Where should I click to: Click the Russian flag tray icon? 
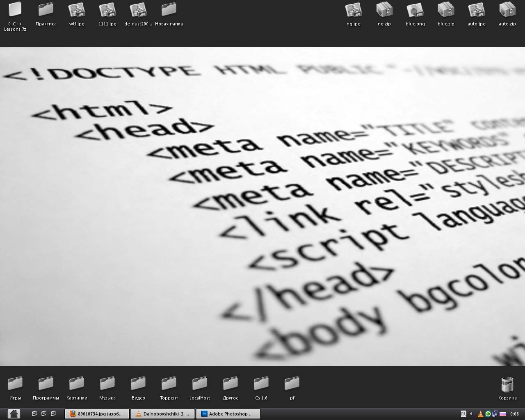coord(502,414)
